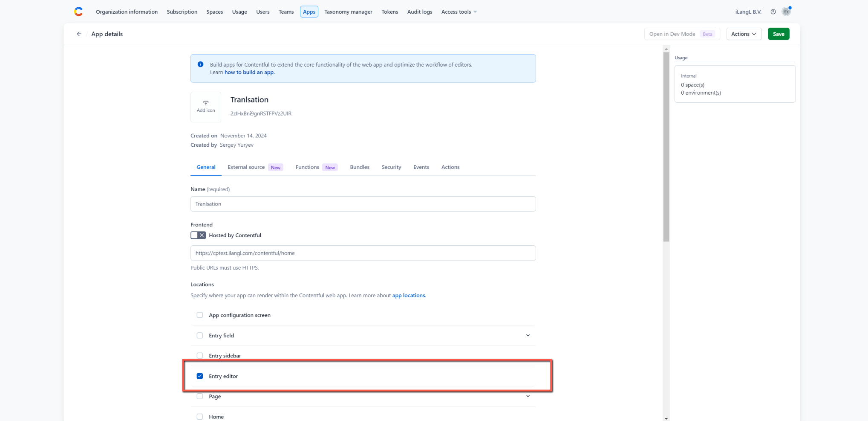Switch to the Events tab
Image resolution: width=868 pixels, height=421 pixels.
(421, 167)
